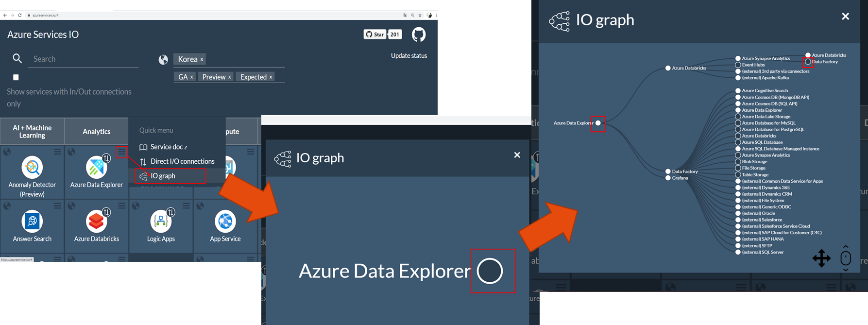
Task: Expand the Azure Cognitive Search node
Action: coord(738,91)
